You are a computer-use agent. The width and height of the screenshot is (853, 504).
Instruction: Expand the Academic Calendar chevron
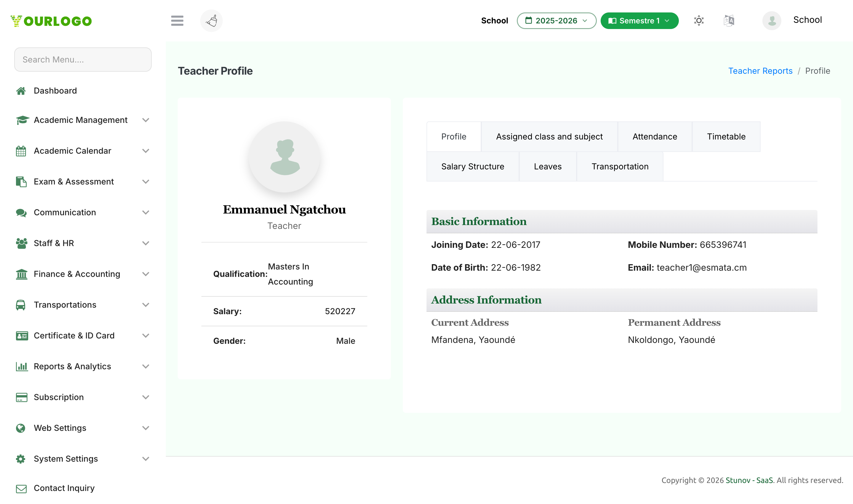145,151
